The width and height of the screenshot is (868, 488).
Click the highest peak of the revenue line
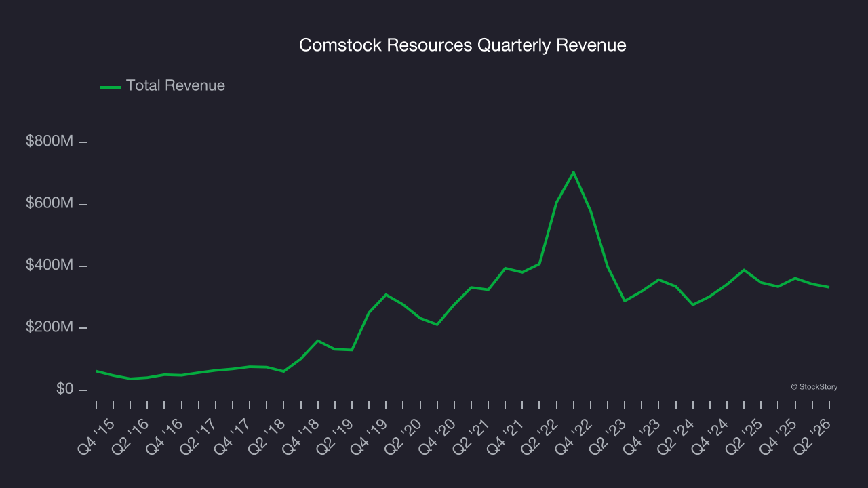(574, 172)
